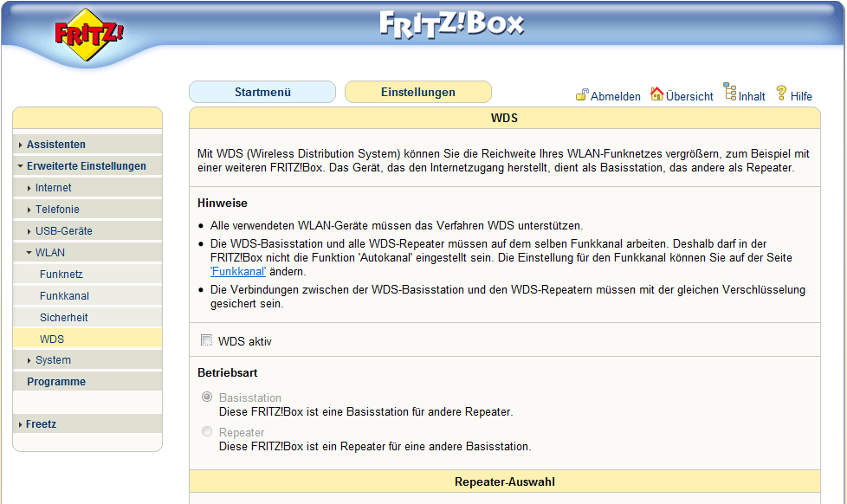Follow the 'Funkkanal' hyperlink in Hinweise
This screenshot has height=504, width=847.
238,272
